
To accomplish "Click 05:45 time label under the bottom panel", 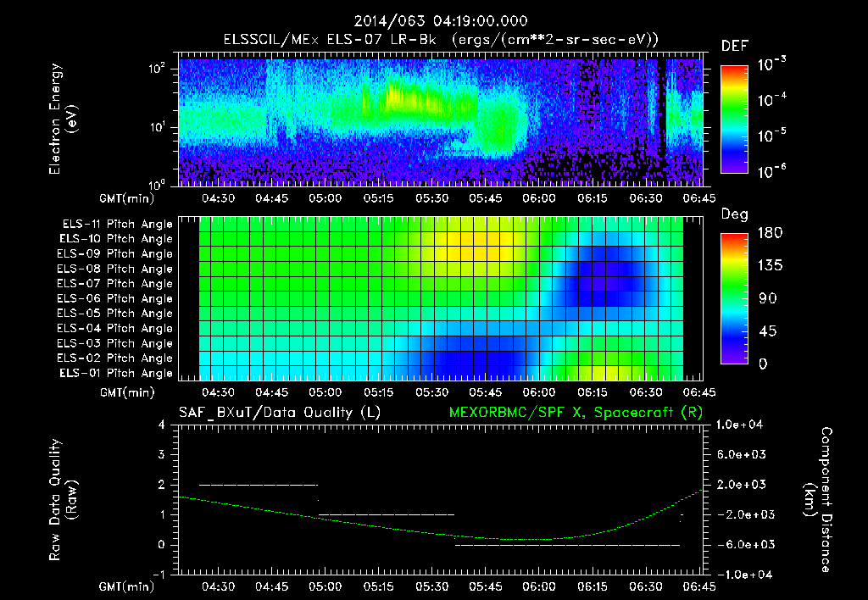I will tap(486, 586).
